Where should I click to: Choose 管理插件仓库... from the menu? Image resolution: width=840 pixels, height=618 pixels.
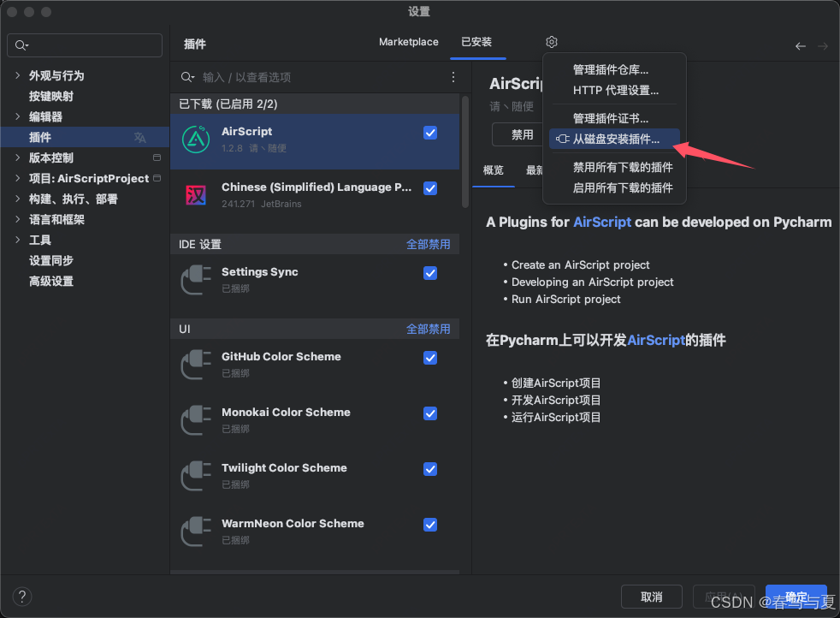614,69
